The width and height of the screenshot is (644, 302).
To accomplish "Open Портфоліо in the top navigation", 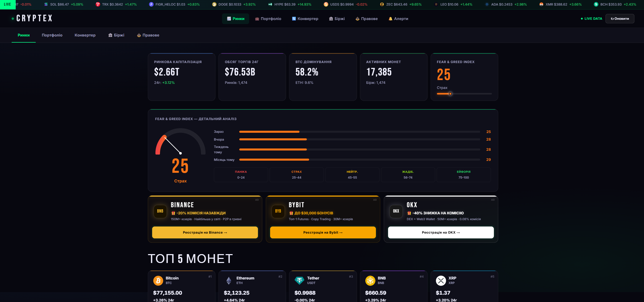I will point(268,19).
